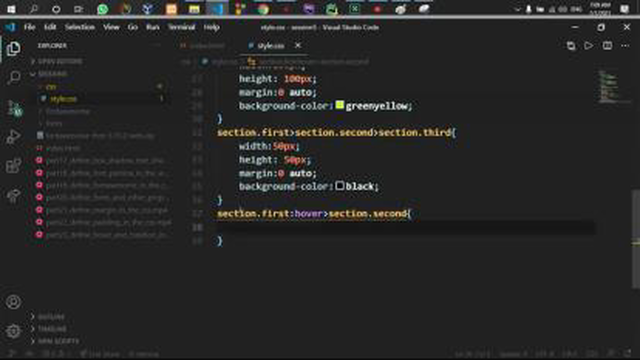Open the Manage gear menu
640x360 pixels.
13,331
